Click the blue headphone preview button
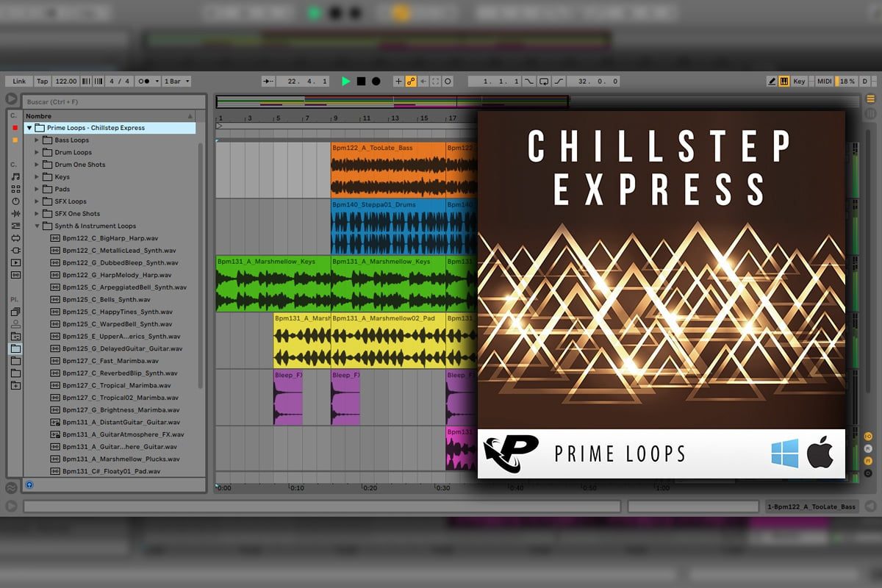882x588 pixels. (29, 485)
